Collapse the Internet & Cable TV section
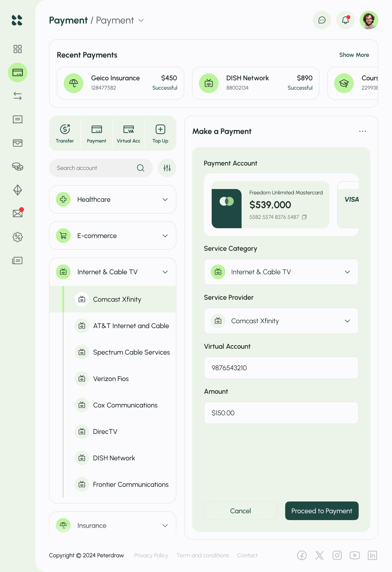 (x=165, y=272)
